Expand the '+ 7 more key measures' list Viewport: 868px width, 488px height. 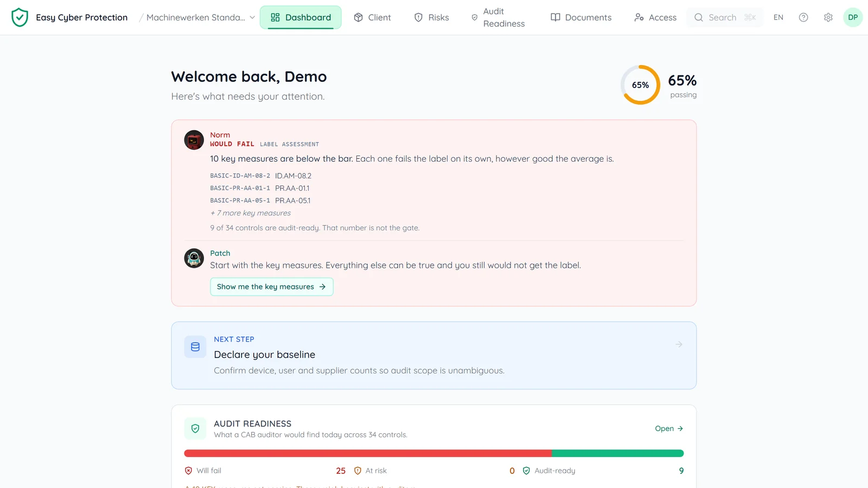251,213
